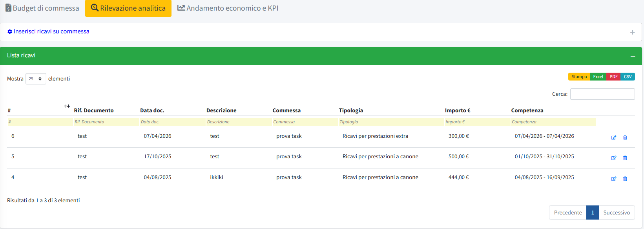Image resolution: width=644 pixels, height=229 pixels.
Task: Collapse the Lista ricavi panel
Action: 633,56
